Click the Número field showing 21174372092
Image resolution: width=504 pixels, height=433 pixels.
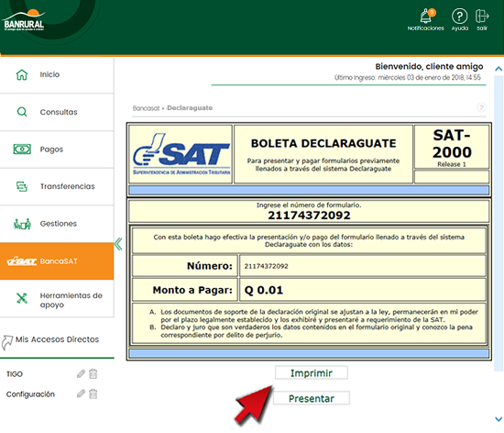coord(363,266)
